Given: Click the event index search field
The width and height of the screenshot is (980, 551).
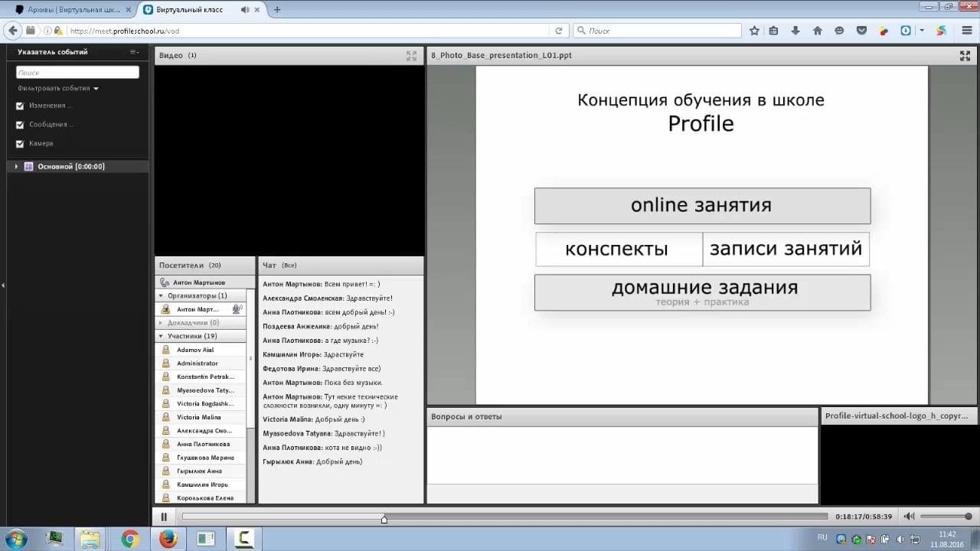Looking at the screenshot, I should tap(77, 72).
